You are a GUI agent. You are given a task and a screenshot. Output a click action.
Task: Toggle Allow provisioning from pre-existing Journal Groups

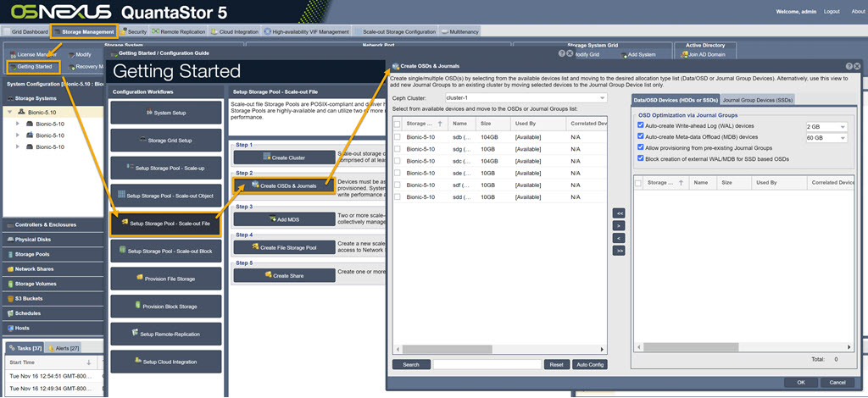point(641,147)
